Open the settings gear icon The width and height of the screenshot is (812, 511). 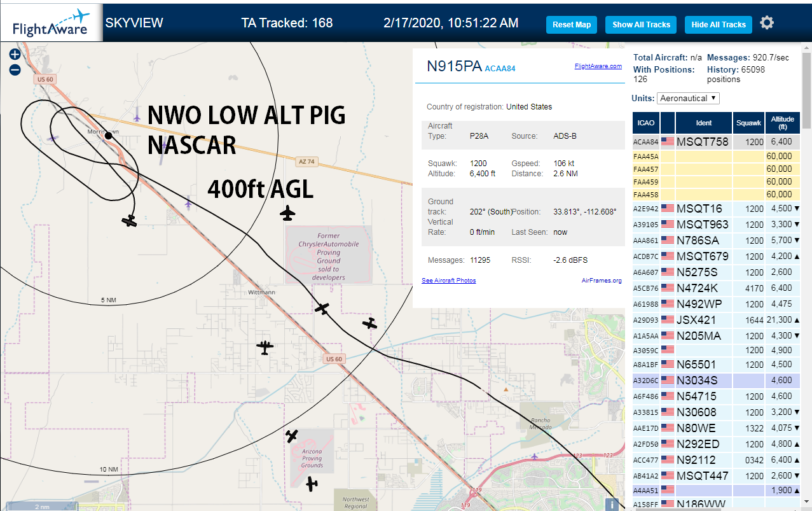[767, 24]
